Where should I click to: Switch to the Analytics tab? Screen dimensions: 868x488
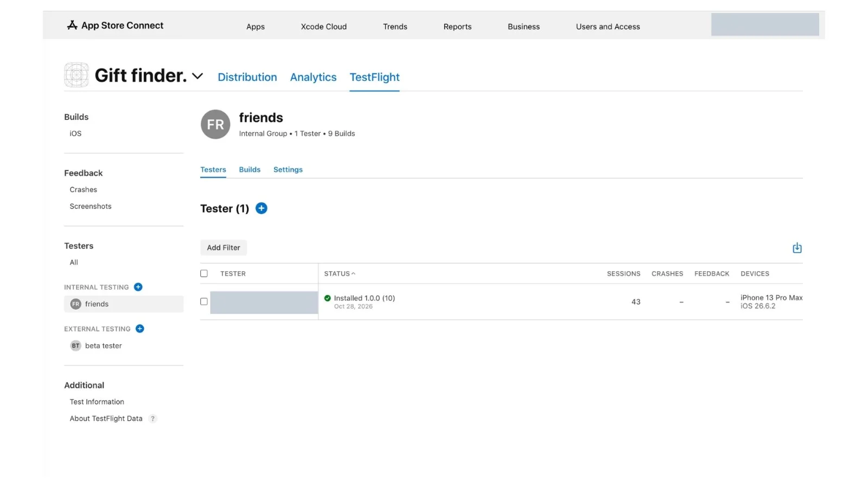(313, 77)
